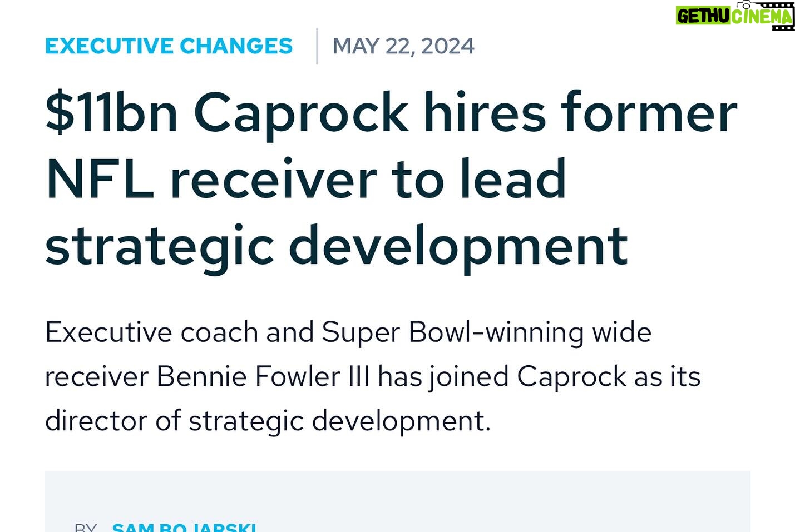Click the CINEMA word in the watermark logo

click(x=761, y=16)
